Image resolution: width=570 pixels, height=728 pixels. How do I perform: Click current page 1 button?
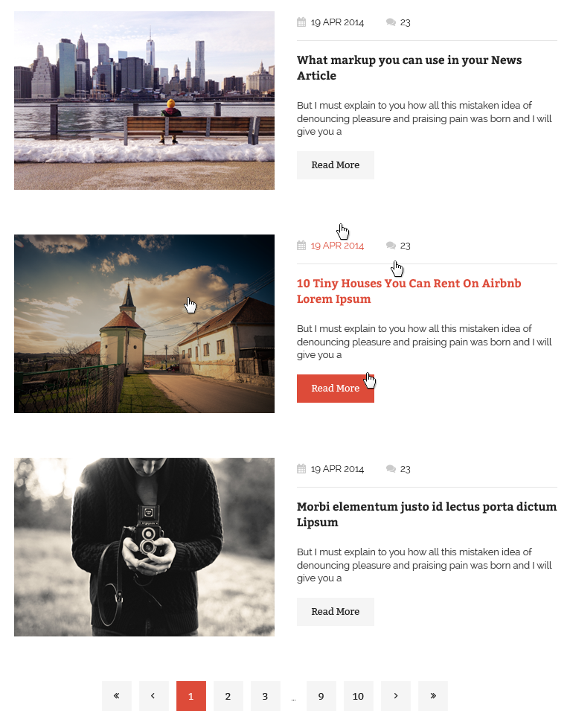pos(190,695)
